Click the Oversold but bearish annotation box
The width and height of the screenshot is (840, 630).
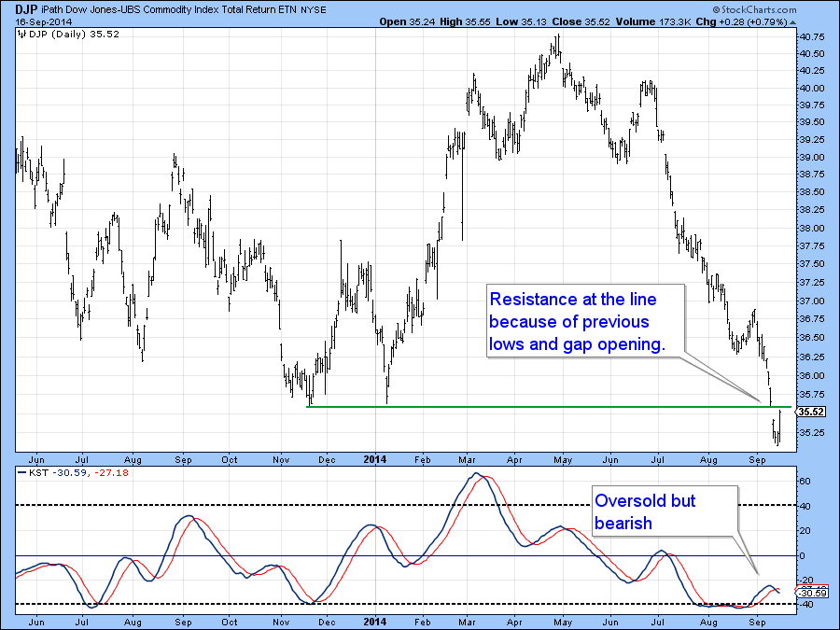click(x=665, y=511)
